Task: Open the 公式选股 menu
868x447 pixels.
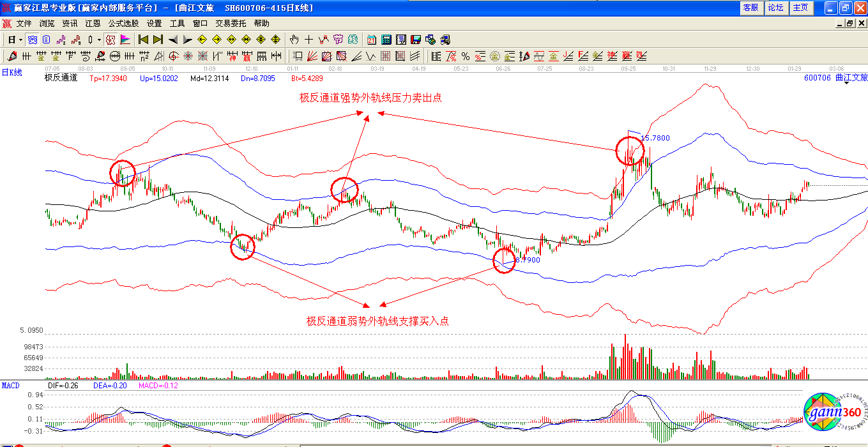Action: point(123,23)
